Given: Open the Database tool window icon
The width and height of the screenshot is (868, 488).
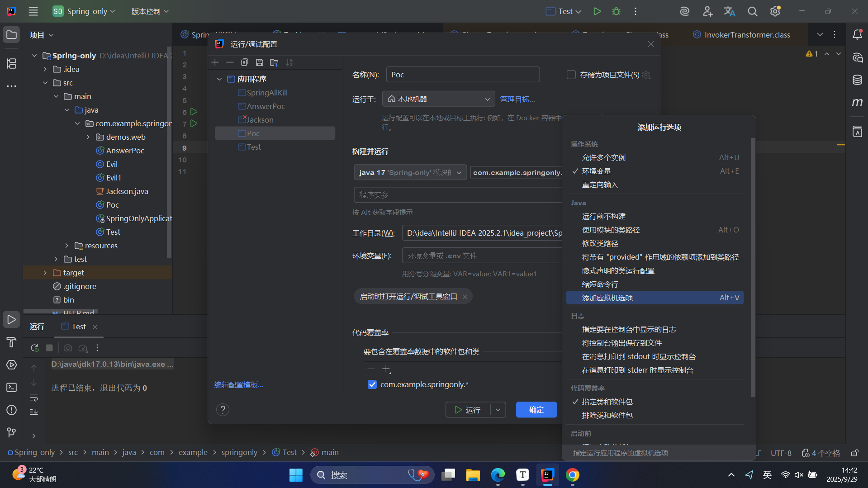Looking at the screenshot, I should click(857, 80).
